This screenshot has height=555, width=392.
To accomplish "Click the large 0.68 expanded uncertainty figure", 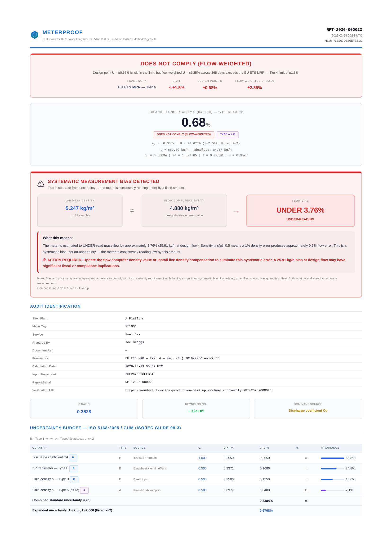I will click(x=194, y=122).
